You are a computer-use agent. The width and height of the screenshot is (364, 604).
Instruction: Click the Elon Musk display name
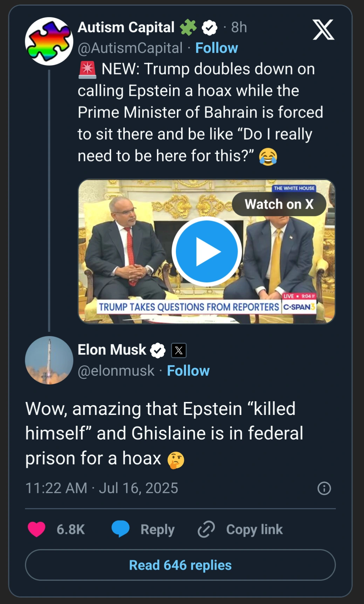pos(112,350)
